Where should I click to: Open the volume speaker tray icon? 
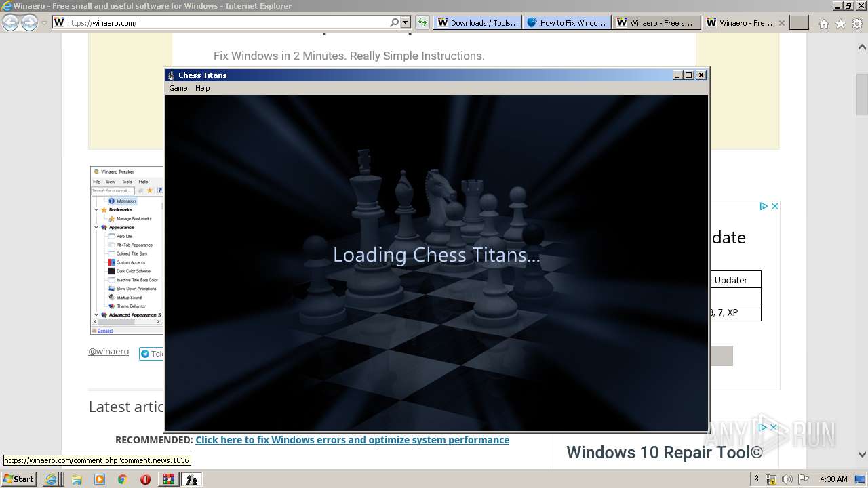[x=787, y=479]
